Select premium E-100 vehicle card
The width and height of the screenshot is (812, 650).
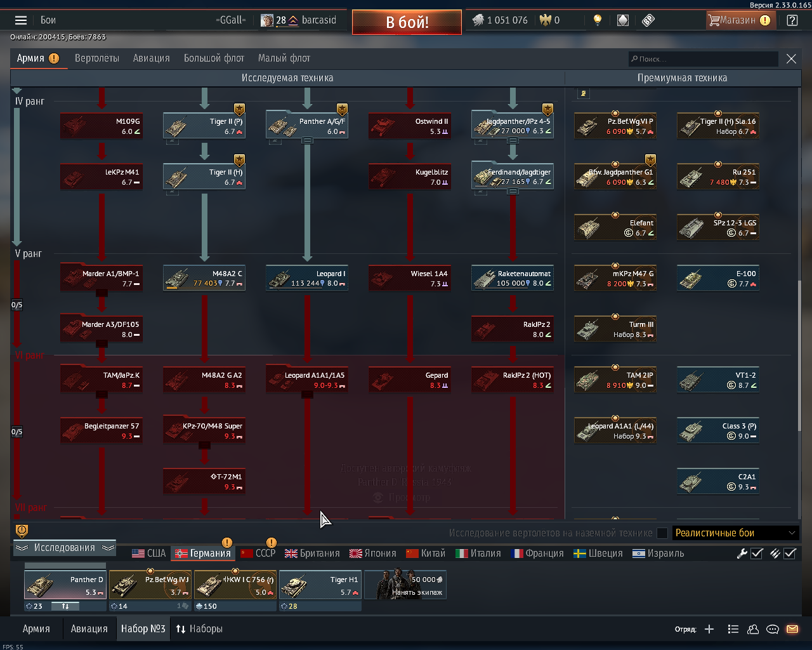[718, 279]
